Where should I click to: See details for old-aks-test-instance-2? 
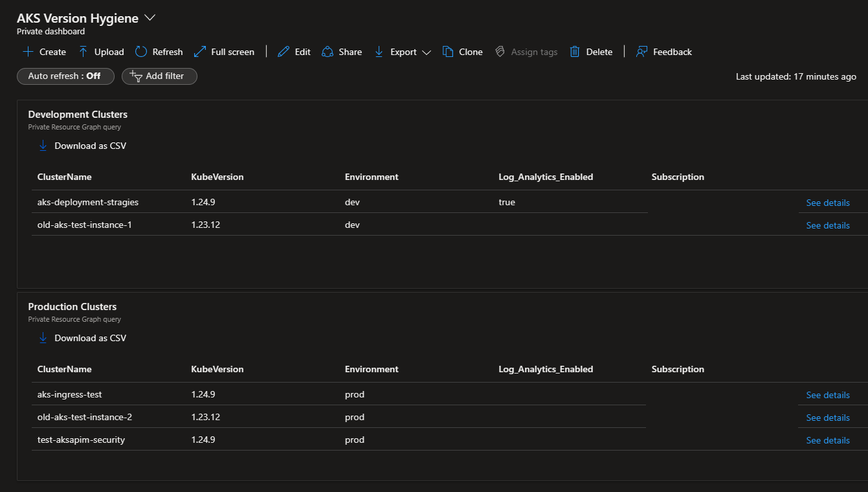coord(828,418)
